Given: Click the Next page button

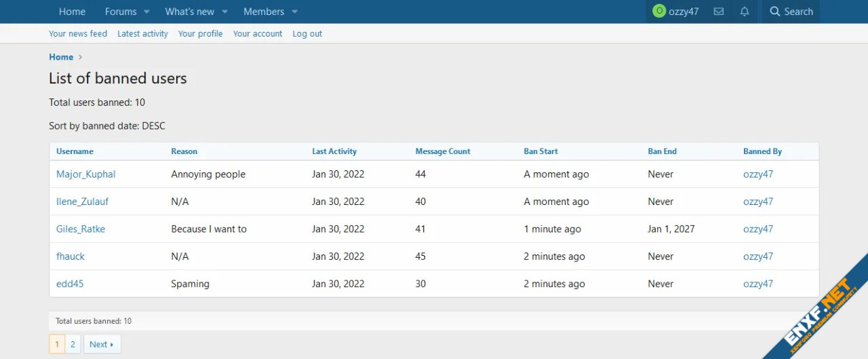Looking at the screenshot, I should (x=102, y=344).
